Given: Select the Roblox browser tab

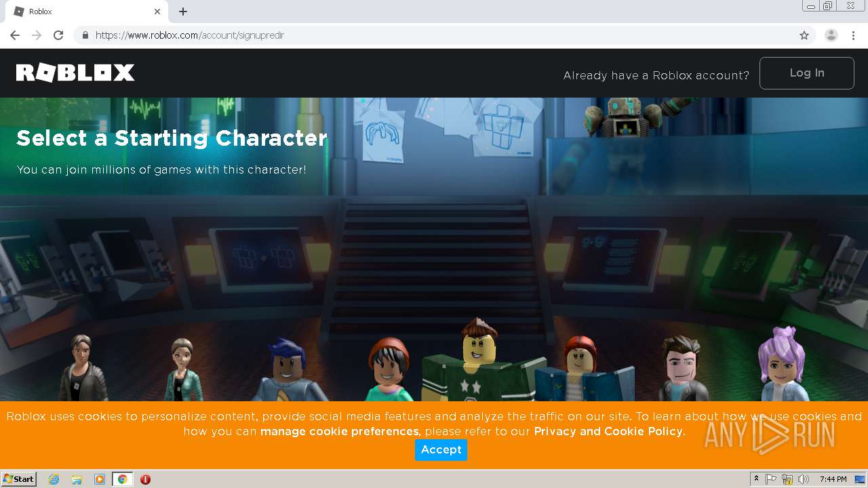Looking at the screenshot, I should [87, 12].
